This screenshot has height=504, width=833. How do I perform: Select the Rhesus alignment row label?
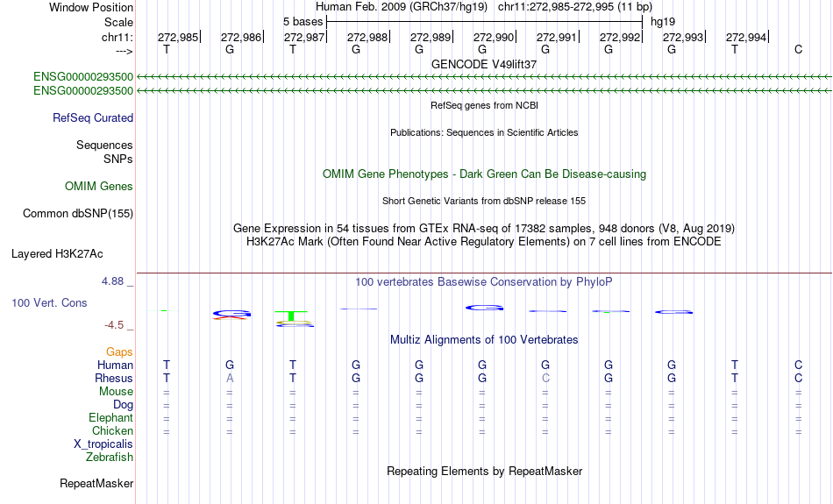(x=114, y=378)
